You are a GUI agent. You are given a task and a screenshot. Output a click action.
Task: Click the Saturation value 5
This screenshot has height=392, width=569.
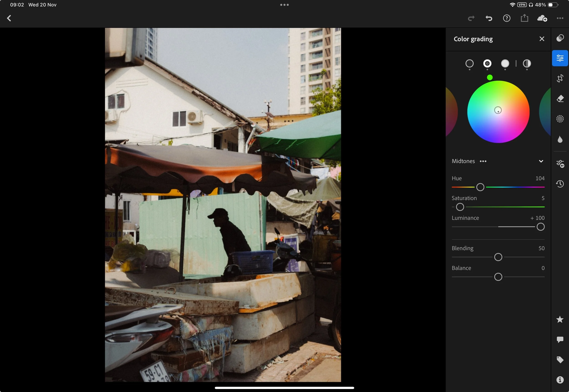pos(543,198)
